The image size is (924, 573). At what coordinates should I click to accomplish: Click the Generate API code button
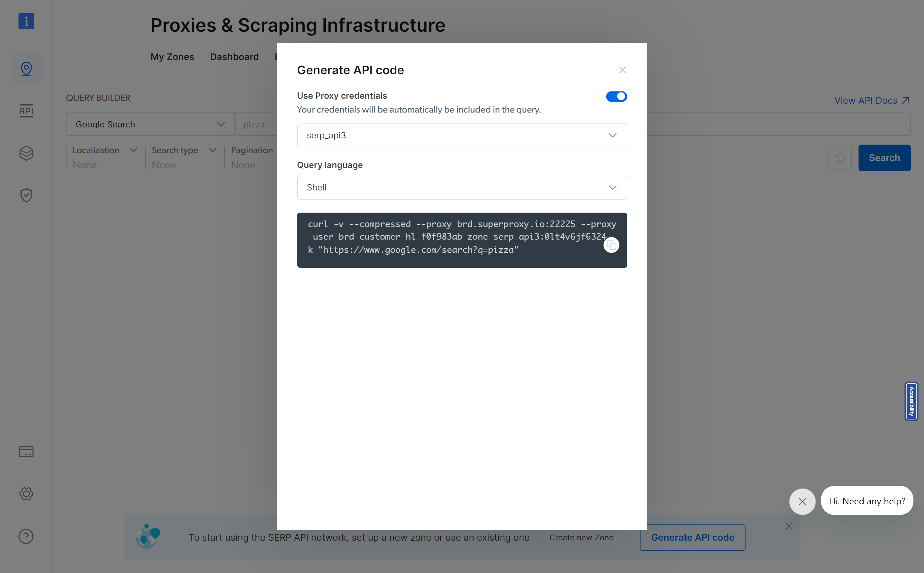click(x=692, y=537)
